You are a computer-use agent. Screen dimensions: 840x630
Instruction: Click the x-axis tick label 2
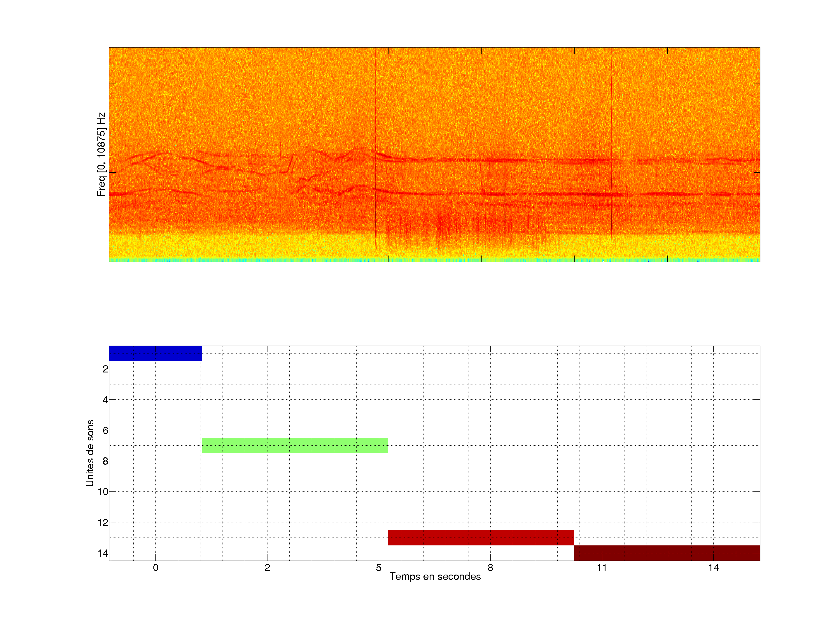tap(267, 568)
